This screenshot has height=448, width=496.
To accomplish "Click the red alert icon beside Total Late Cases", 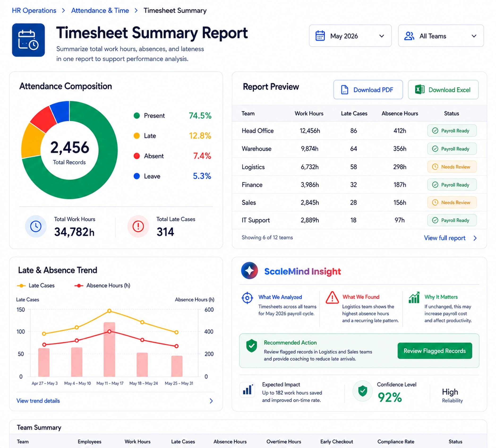I will click(x=138, y=226).
